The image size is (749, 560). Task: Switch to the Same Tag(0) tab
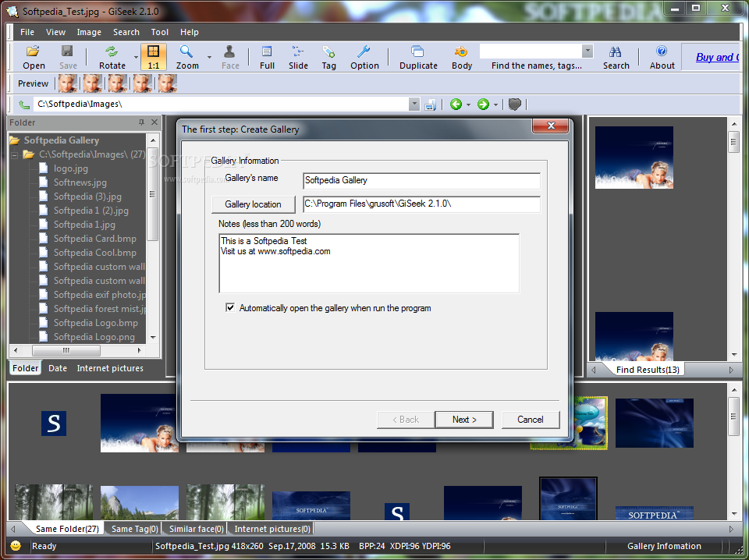134,529
